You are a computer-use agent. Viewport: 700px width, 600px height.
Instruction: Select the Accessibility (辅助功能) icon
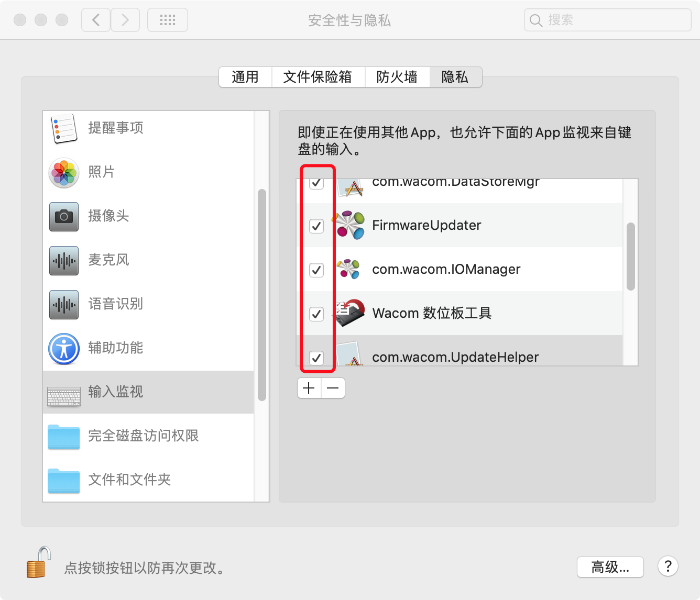[x=64, y=349]
